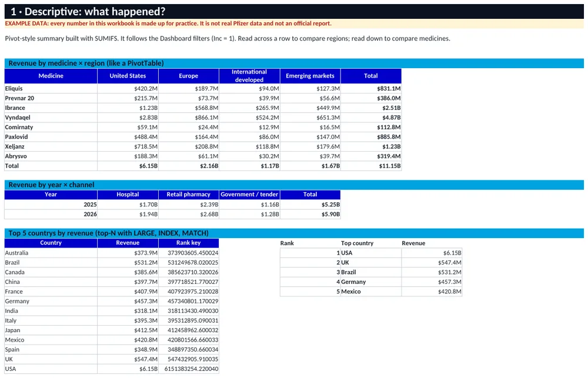The image size is (588, 378).
Task: Click the Comirnaty total cell $112.8M
Action: point(371,127)
